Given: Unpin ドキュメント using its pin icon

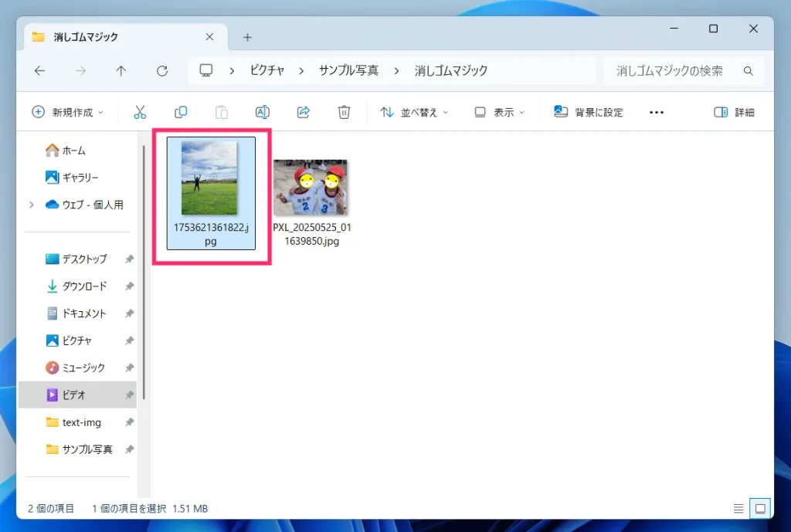Looking at the screenshot, I should pyautogui.click(x=130, y=313).
